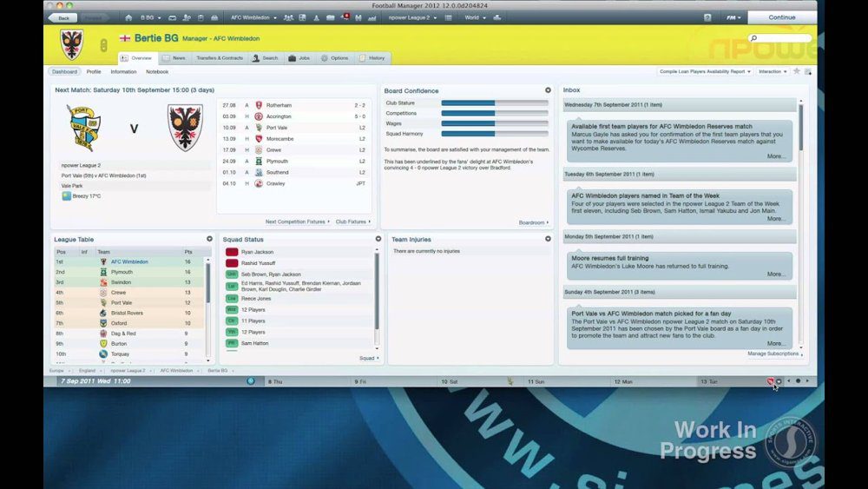Open the tactics board icon in toolbar
Screen dimensions: 868x489
coord(302,17)
